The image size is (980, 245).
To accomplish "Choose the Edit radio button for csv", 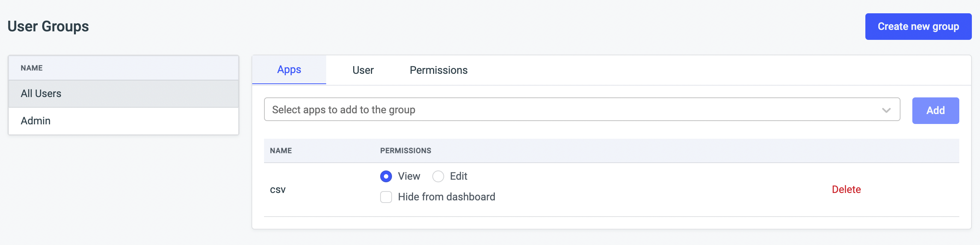I will click(438, 176).
